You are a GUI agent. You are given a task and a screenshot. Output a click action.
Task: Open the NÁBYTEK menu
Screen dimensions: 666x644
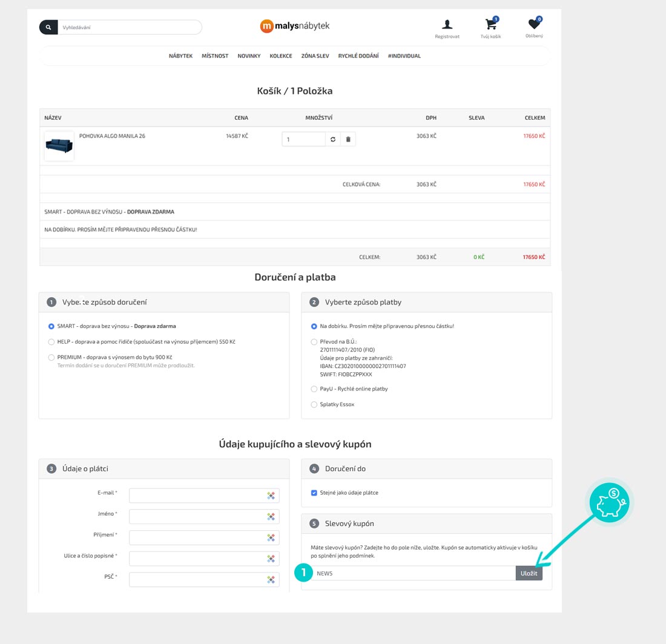point(180,56)
